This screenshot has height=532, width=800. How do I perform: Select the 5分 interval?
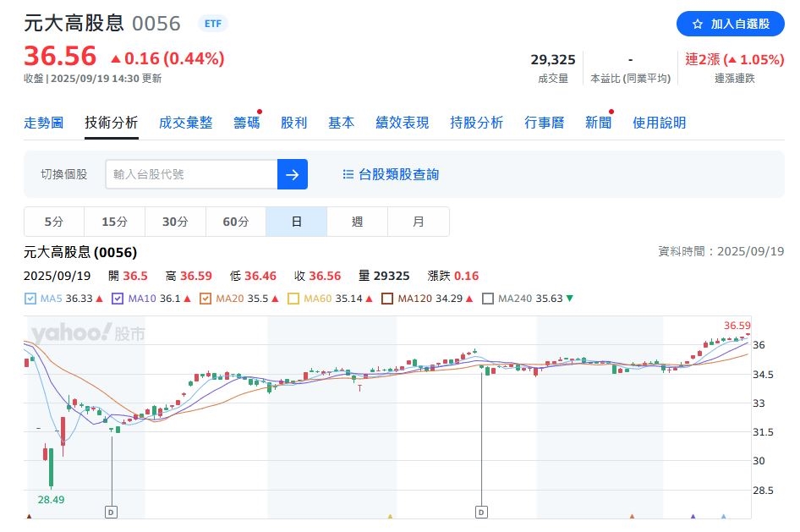[53, 221]
